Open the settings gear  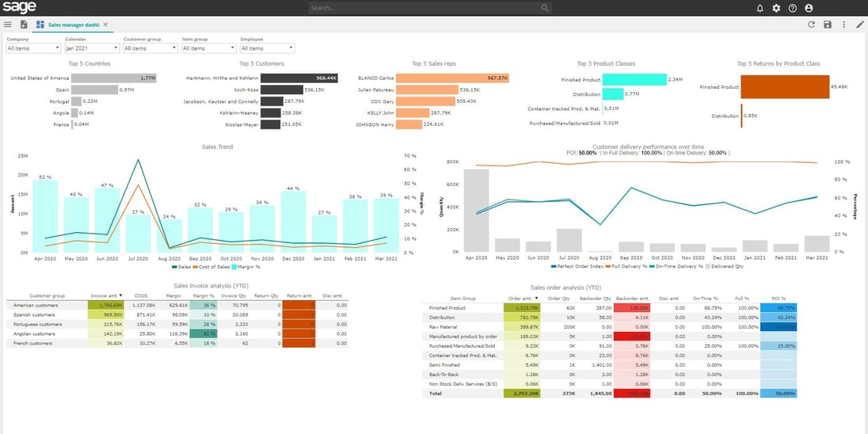click(x=776, y=8)
